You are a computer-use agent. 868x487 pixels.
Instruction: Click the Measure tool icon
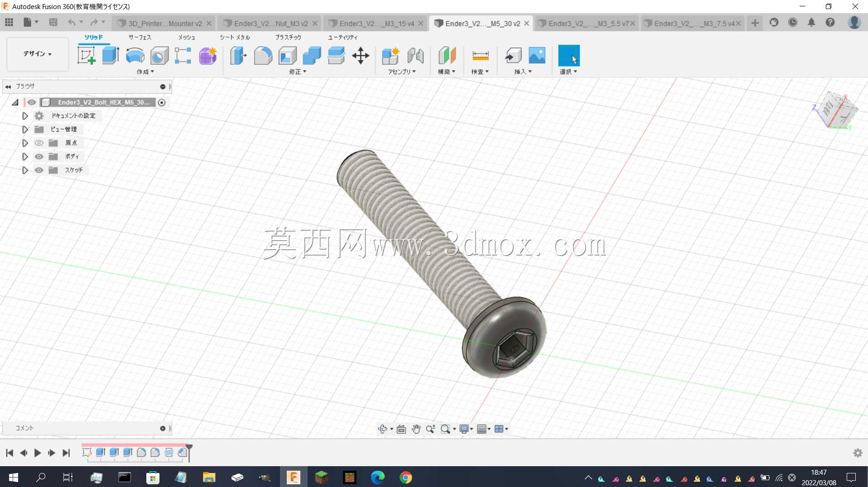480,56
